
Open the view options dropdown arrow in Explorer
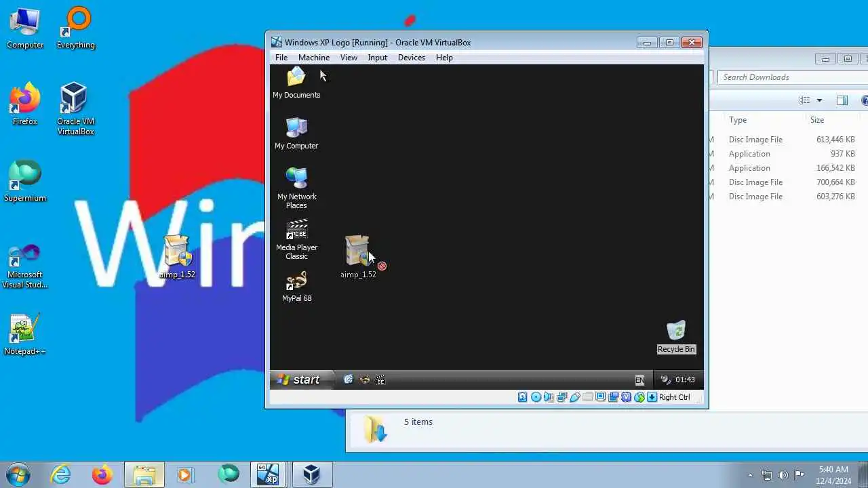pos(819,100)
